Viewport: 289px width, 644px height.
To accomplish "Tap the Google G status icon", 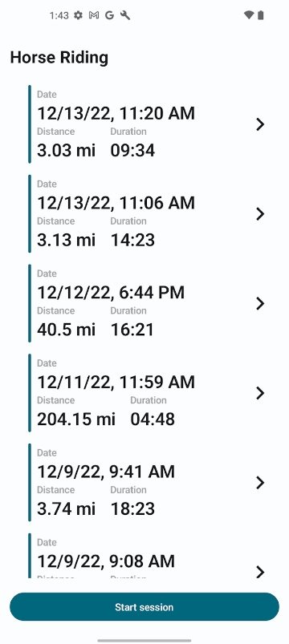I will pos(109,15).
